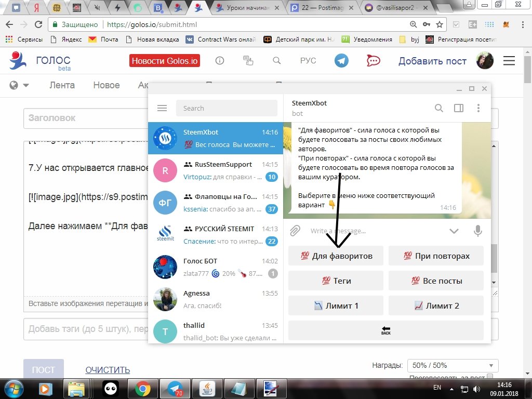Open the Флаповцы на Голосе chat
Screen dimensions: 532x399
pyautogui.click(x=216, y=203)
